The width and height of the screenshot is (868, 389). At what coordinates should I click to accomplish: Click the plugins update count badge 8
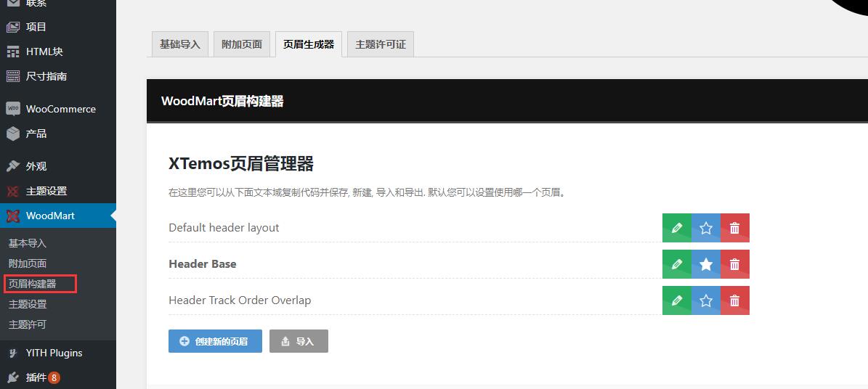(54, 378)
